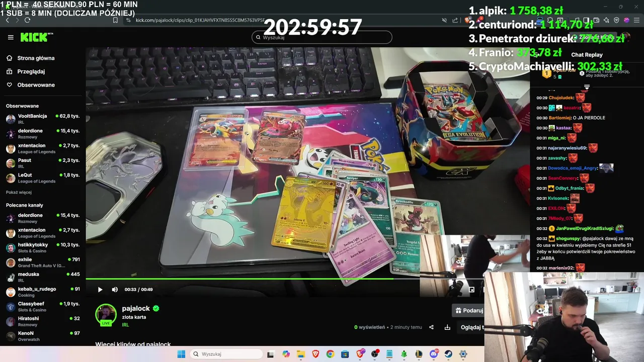This screenshot has width=644, height=362.
Task: Play the clip
Action: [100, 289]
